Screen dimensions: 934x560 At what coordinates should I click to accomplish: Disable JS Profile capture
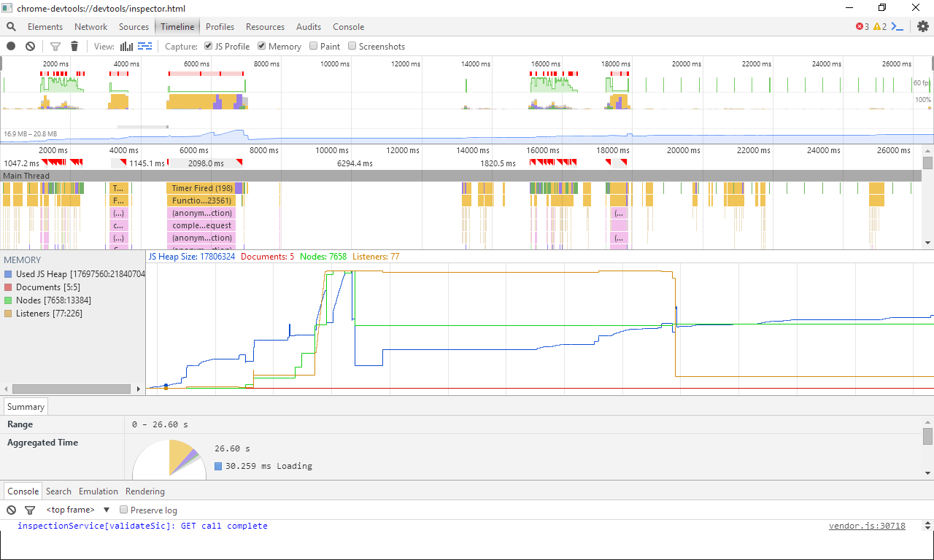(209, 46)
